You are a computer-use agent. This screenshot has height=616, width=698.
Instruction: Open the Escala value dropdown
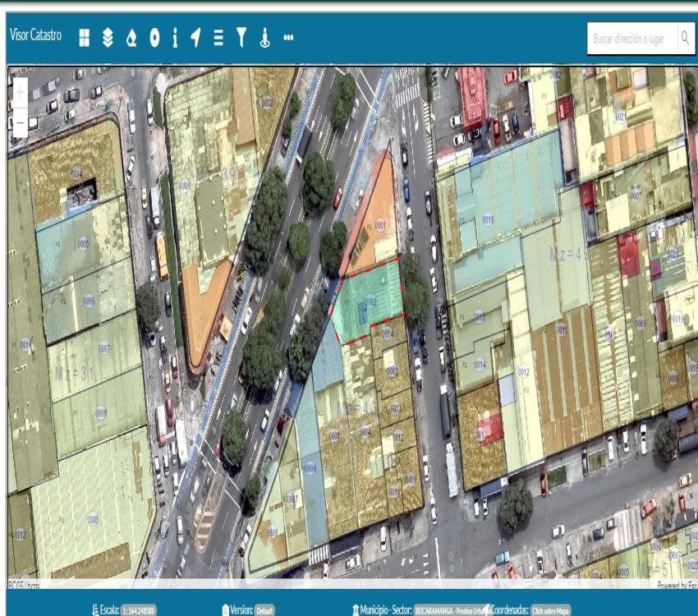(138, 610)
